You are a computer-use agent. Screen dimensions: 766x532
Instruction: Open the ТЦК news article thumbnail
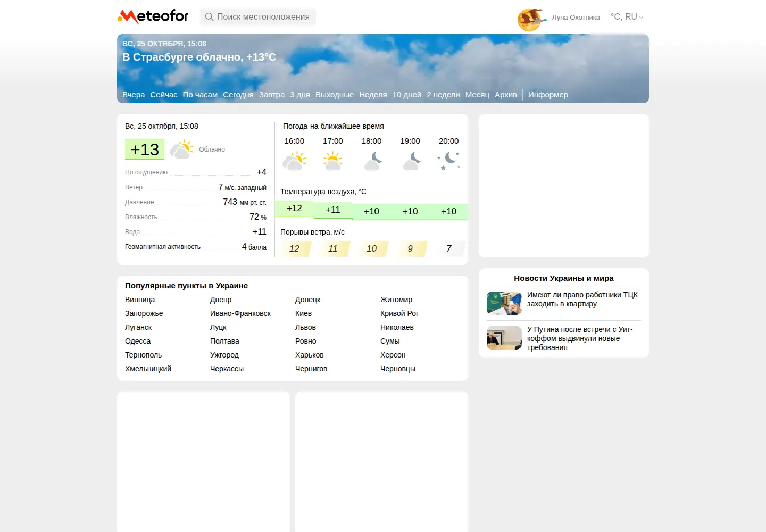pyautogui.click(x=504, y=303)
